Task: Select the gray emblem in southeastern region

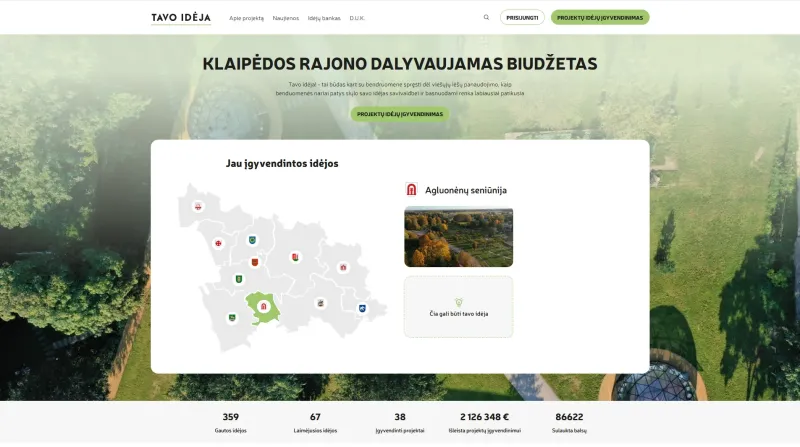Action: pos(320,303)
